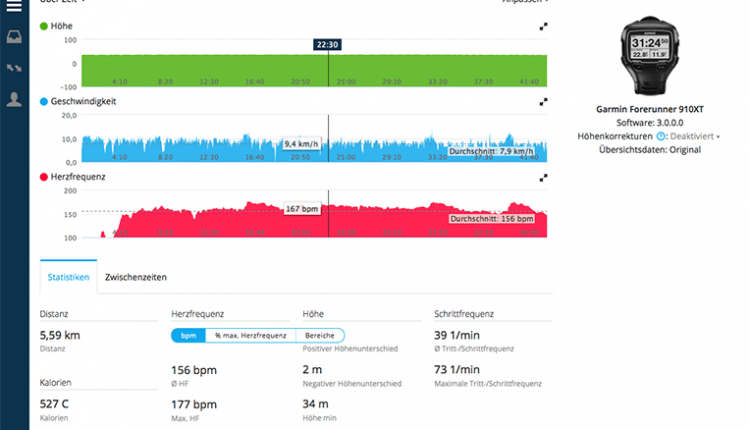750x430 pixels.
Task: Click the sync arrows sidebar icon
Action: pos(14,68)
